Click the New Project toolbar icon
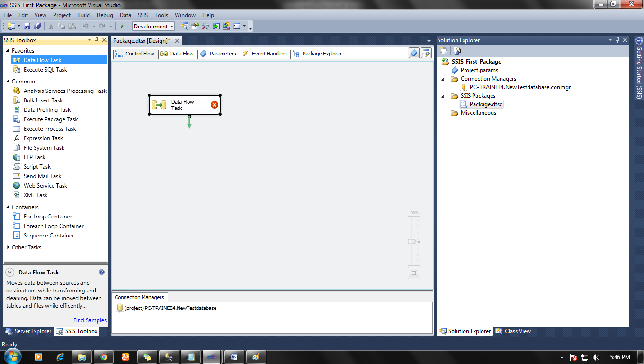The height and width of the screenshot is (364, 644). [11, 26]
